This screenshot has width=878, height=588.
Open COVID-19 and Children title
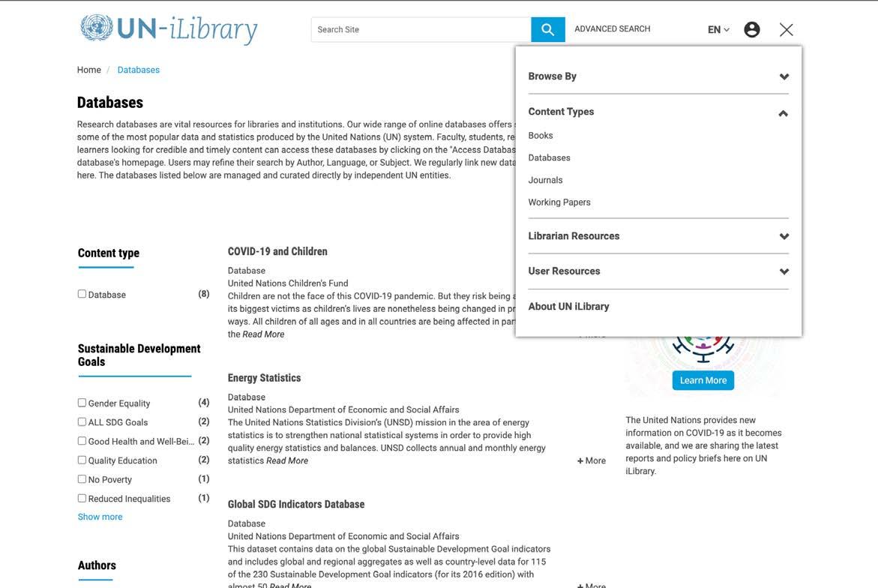277,251
